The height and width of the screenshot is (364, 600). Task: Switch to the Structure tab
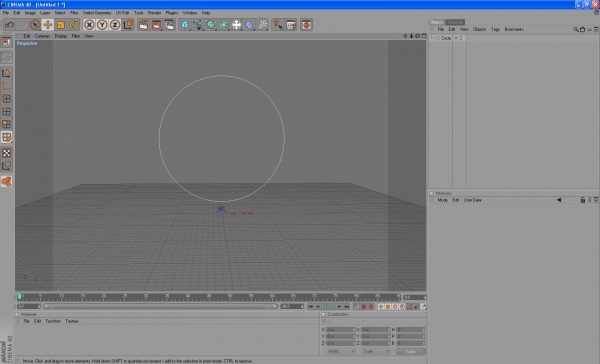[455, 22]
